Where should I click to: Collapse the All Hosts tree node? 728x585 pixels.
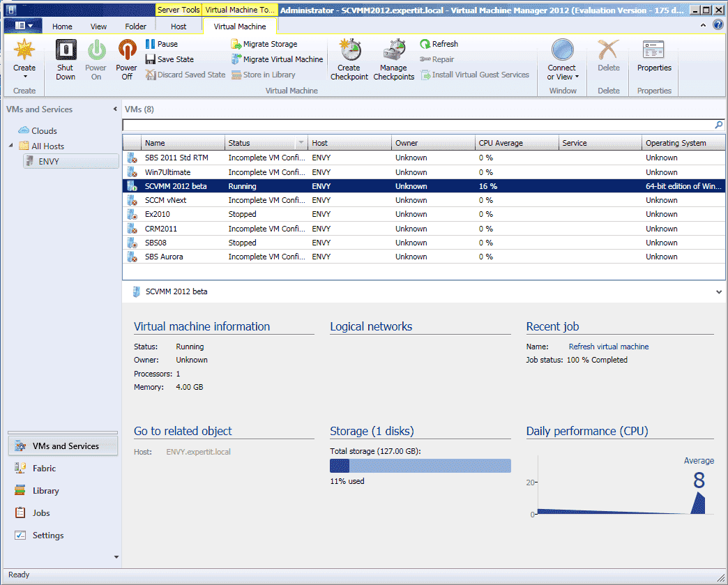point(10,146)
